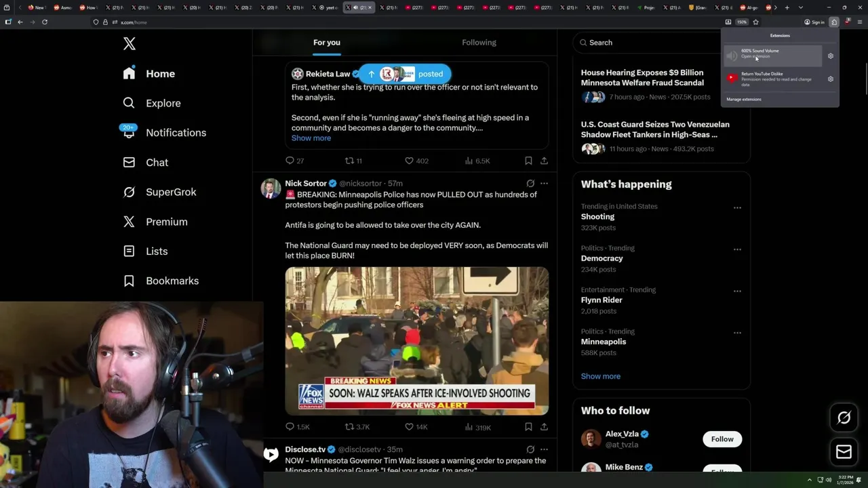Follow Alex_Vzla
This screenshot has height=488, width=868.
pyautogui.click(x=722, y=439)
